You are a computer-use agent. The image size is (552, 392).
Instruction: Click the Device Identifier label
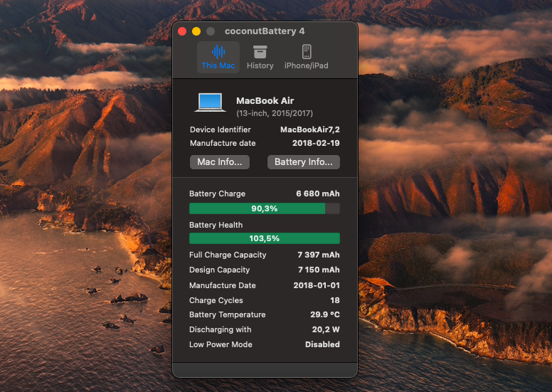click(x=221, y=129)
